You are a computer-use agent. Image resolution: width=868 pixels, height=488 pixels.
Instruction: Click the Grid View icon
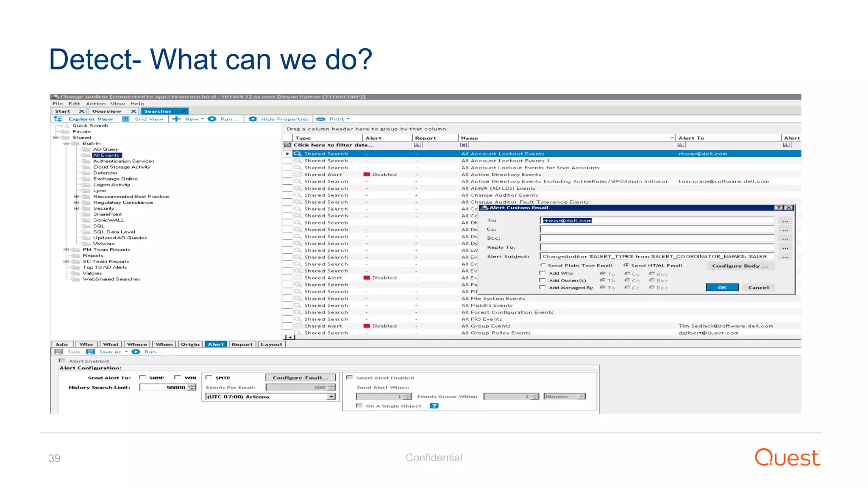pyautogui.click(x=126, y=119)
